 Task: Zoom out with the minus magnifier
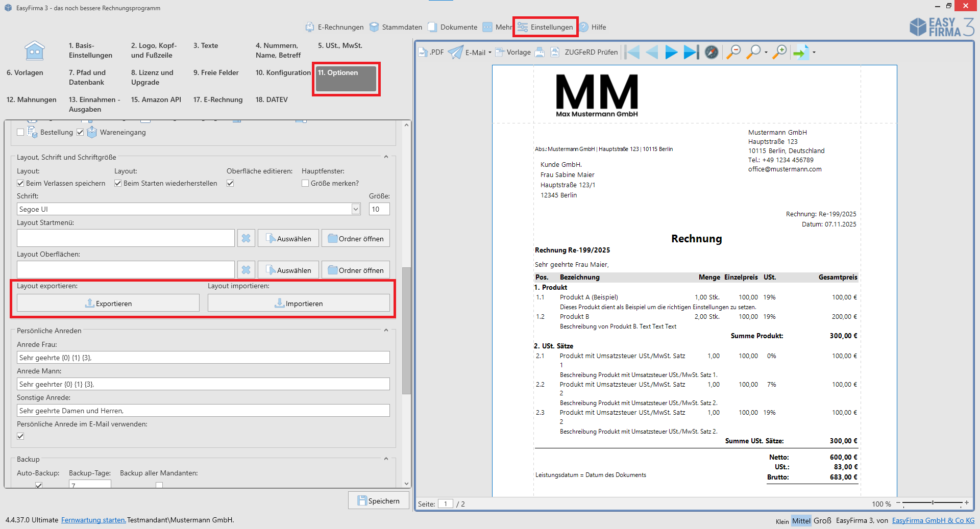[733, 52]
